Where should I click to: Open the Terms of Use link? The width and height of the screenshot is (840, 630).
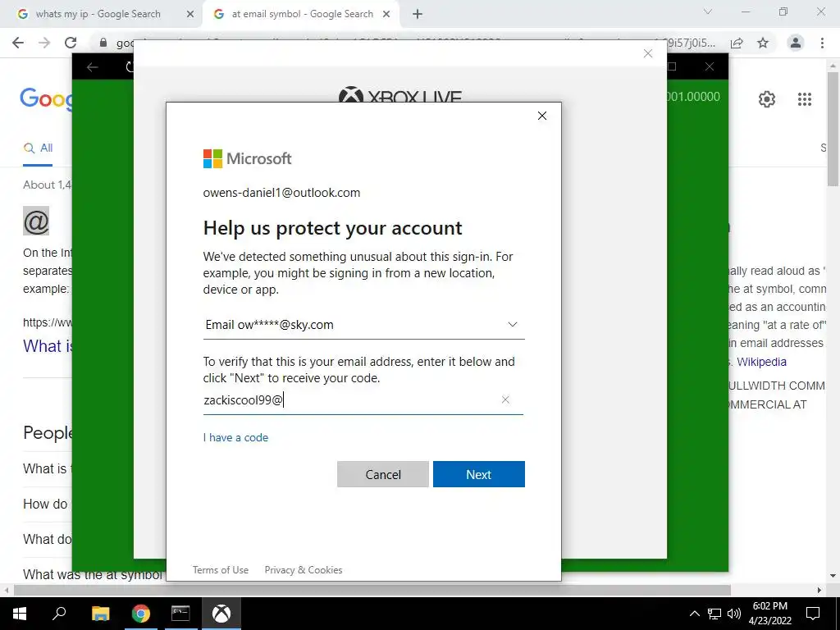click(221, 570)
